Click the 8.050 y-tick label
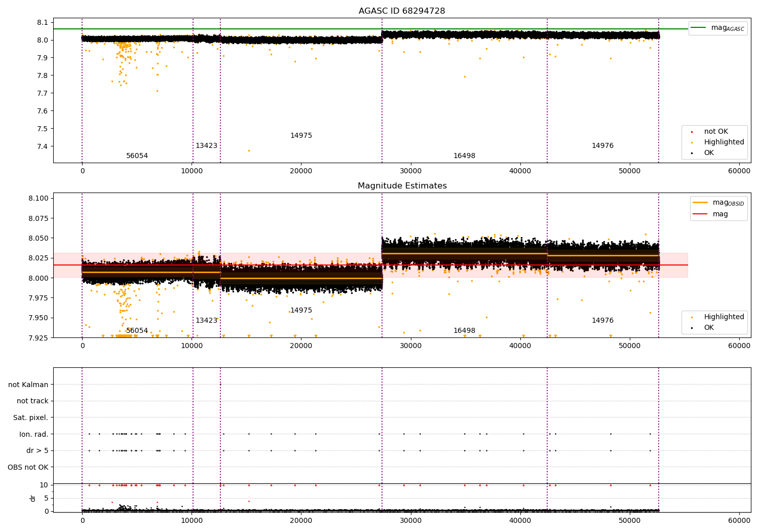 (x=38, y=238)
